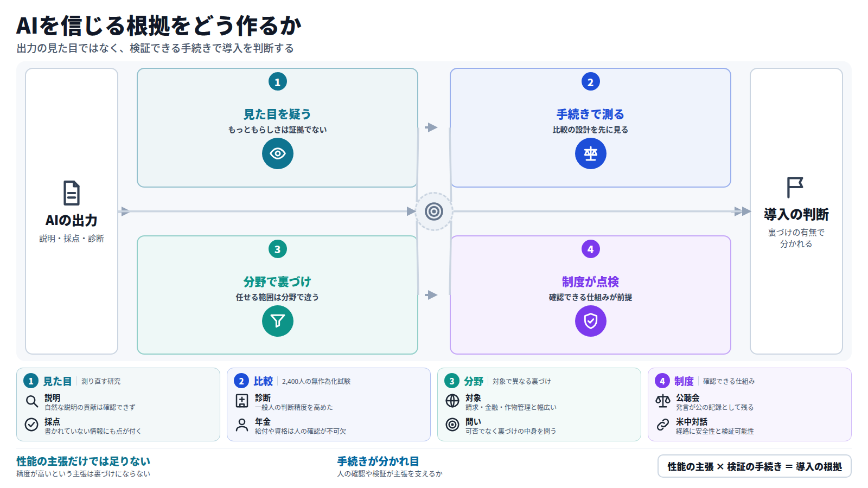The width and height of the screenshot is (868, 488).
Task: Click number badge 3 in 分野で裏づけ card
Action: [278, 249]
